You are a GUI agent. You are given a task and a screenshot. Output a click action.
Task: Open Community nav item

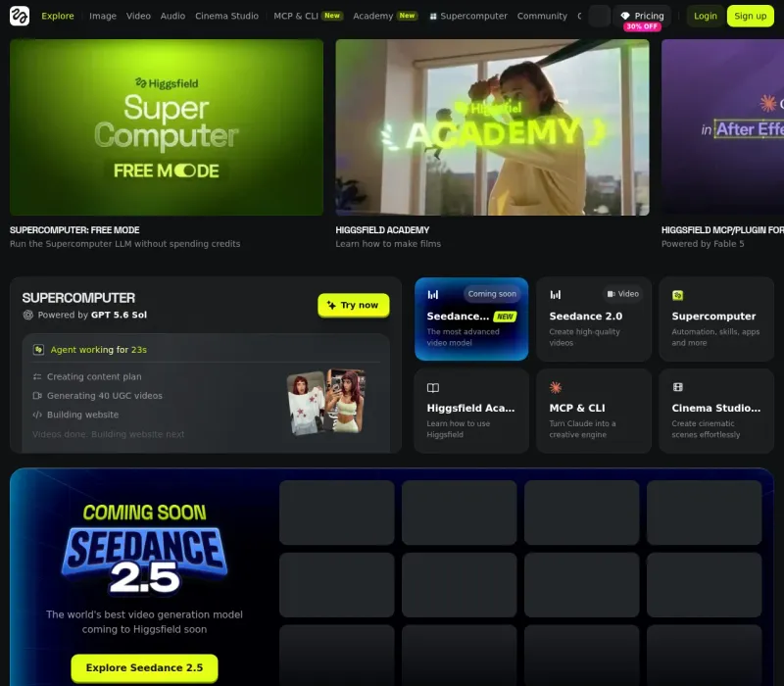tap(542, 16)
